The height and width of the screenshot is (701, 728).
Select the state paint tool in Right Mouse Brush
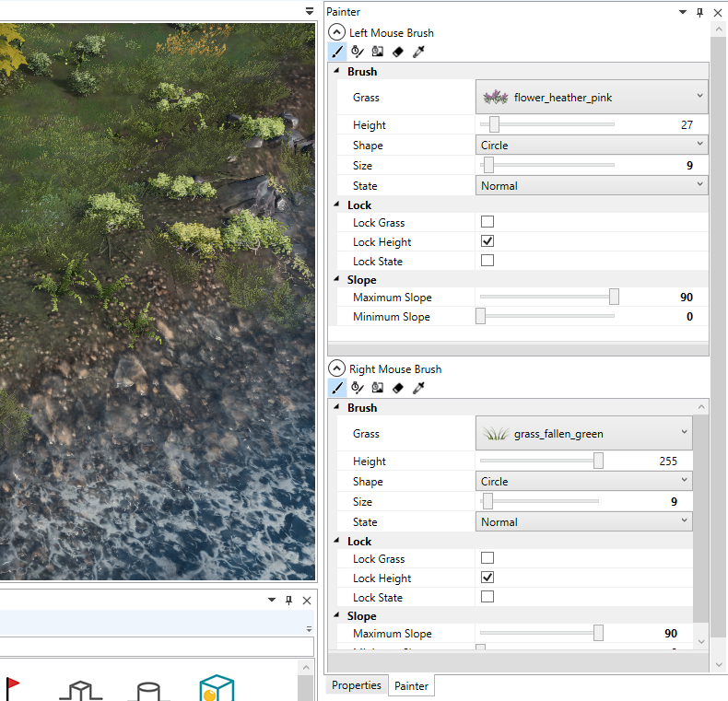(378, 388)
